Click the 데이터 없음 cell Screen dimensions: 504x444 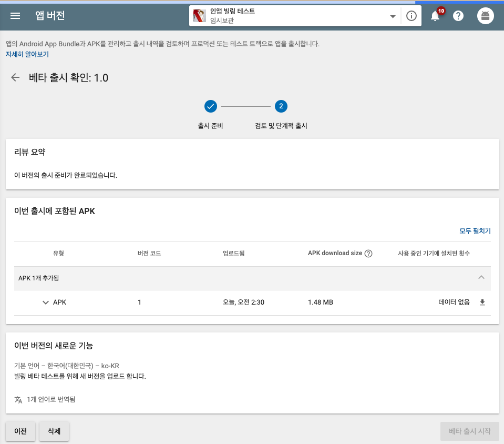point(454,302)
